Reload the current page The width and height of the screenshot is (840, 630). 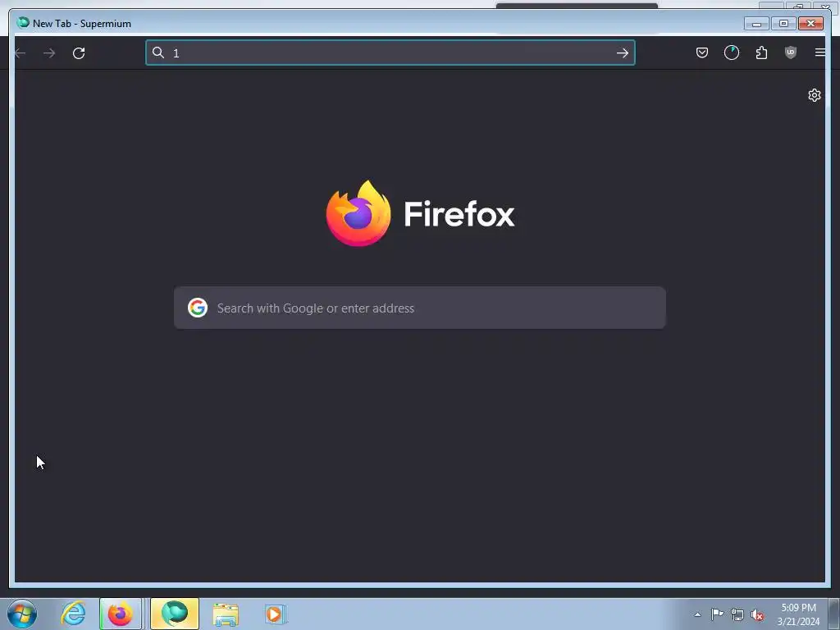point(79,53)
